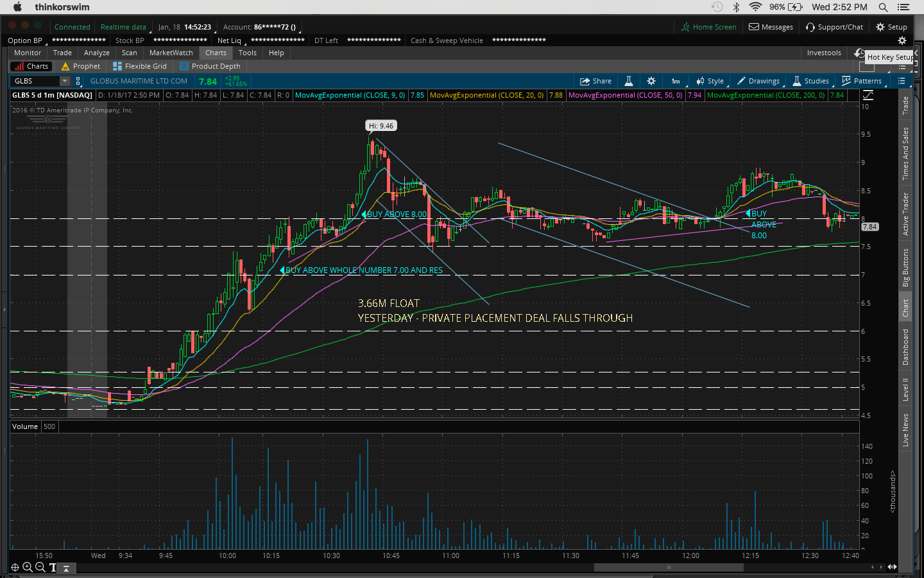Select the crosshair pan tool icon

pyautogui.click(x=15, y=567)
